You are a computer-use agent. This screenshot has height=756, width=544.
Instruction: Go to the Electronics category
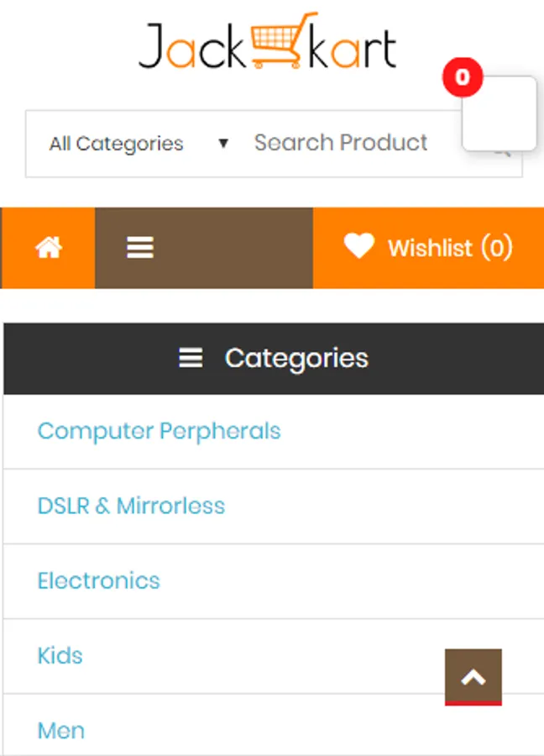pos(99,581)
